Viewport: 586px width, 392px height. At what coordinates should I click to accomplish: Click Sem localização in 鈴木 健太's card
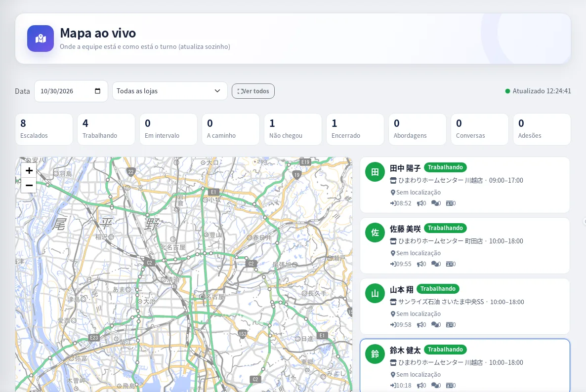(x=418, y=375)
